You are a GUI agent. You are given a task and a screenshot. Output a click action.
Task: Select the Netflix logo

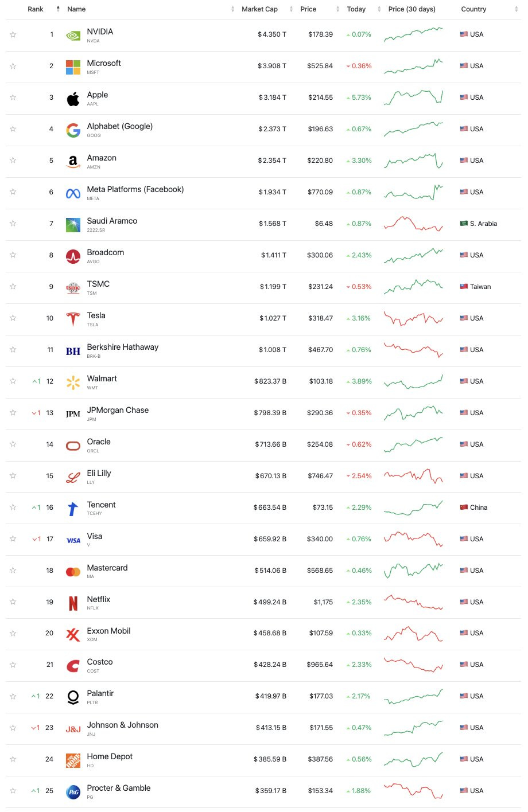72,602
